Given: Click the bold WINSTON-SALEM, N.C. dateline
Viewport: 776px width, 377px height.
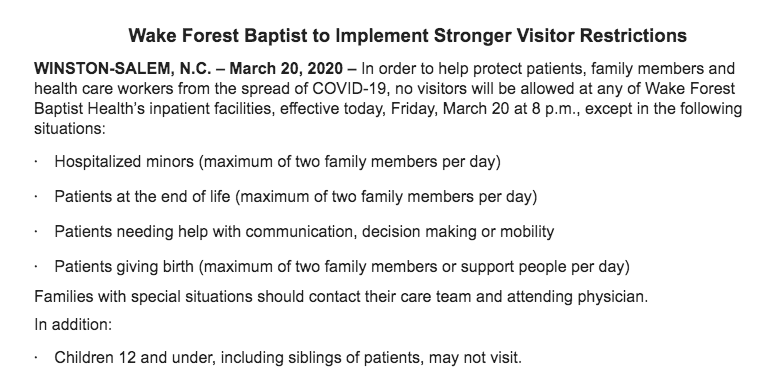Looking at the screenshot, I should [x=123, y=68].
